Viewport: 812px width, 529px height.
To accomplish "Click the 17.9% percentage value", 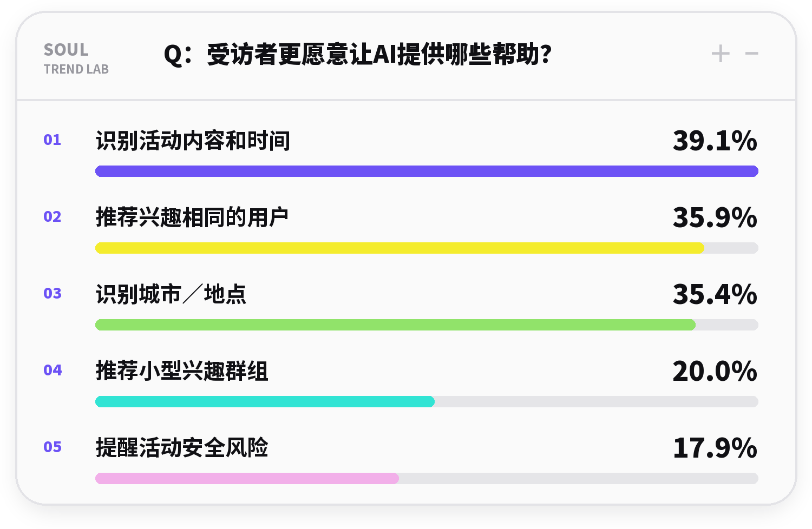I will point(715,448).
